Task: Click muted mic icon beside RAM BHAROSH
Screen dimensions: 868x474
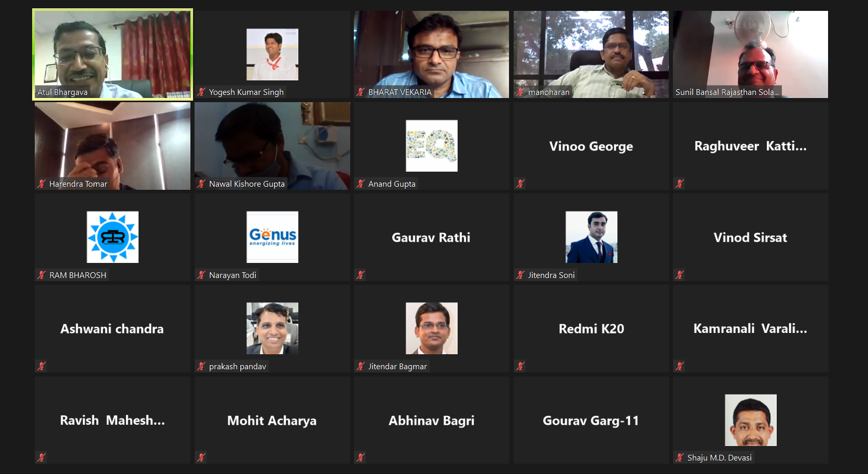Action: (42, 275)
